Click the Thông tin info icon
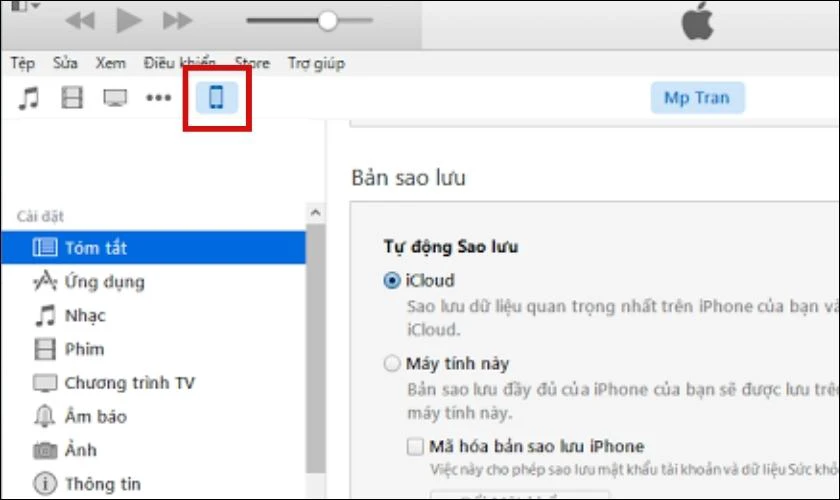The width and height of the screenshot is (840, 500). click(44, 484)
